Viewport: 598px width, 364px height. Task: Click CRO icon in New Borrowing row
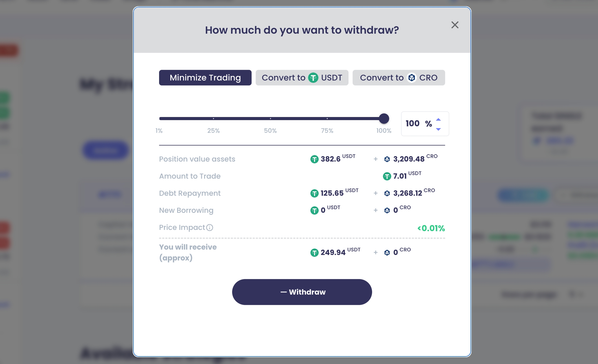[387, 210]
